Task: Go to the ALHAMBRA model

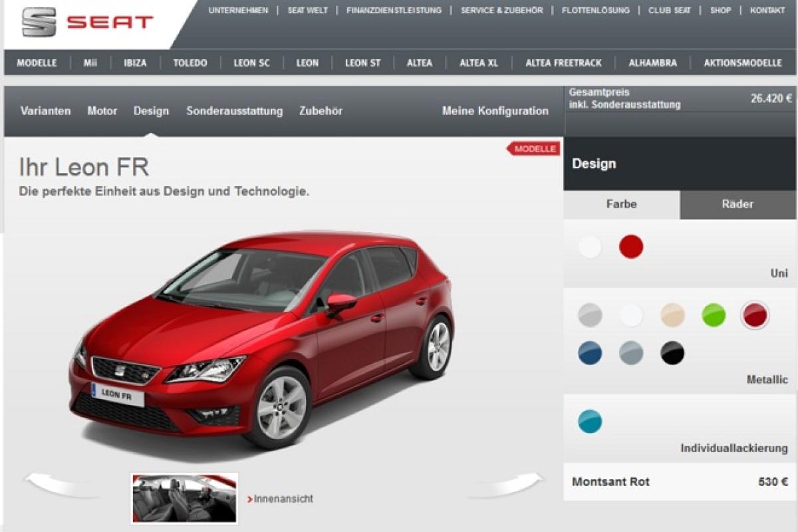Action: [653, 63]
